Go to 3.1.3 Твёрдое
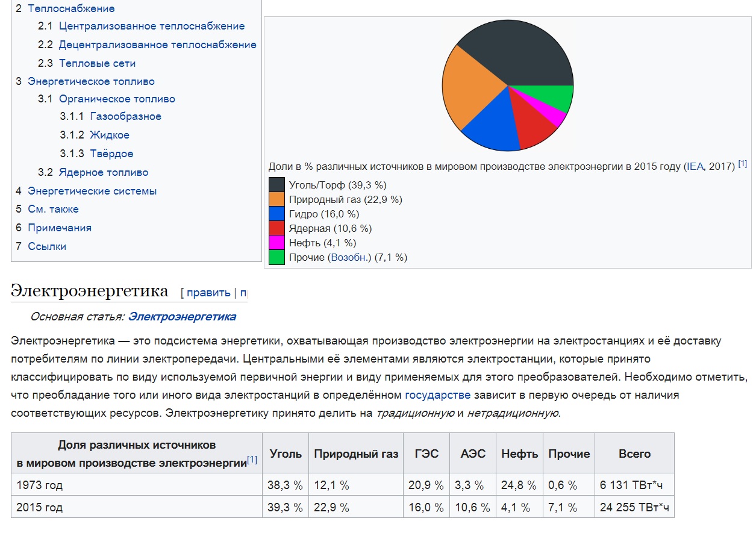This screenshot has height=533, width=756. pyautogui.click(x=96, y=154)
